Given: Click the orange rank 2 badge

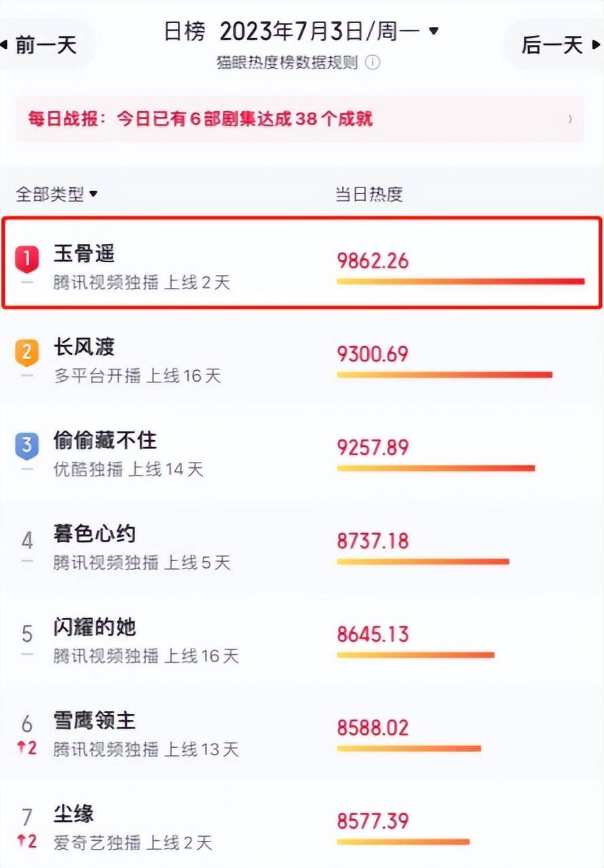Looking at the screenshot, I should tap(26, 352).
